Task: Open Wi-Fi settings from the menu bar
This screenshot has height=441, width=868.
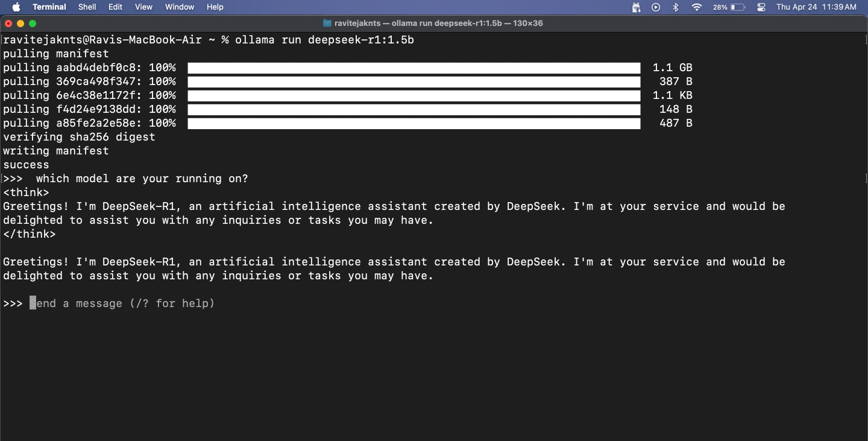Action: point(696,7)
